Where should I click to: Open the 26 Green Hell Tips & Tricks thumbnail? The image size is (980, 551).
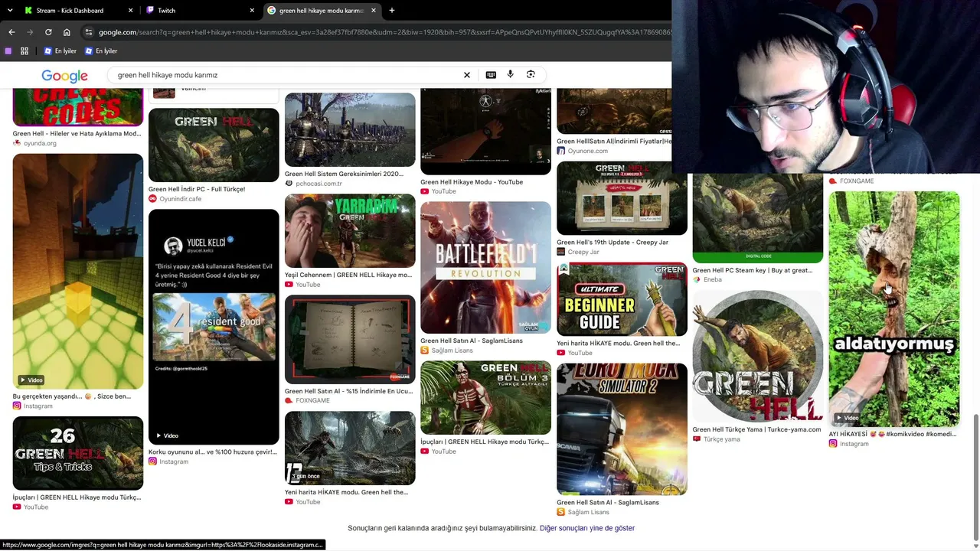click(x=78, y=453)
